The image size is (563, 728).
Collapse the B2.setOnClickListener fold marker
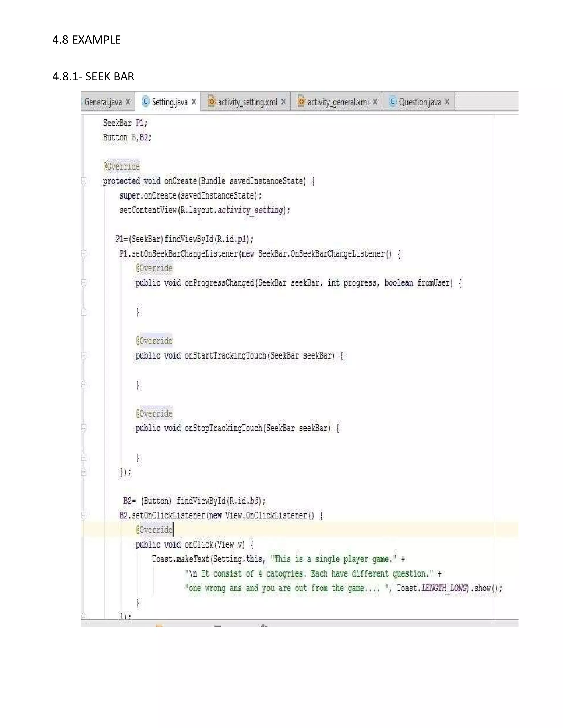[84, 516]
